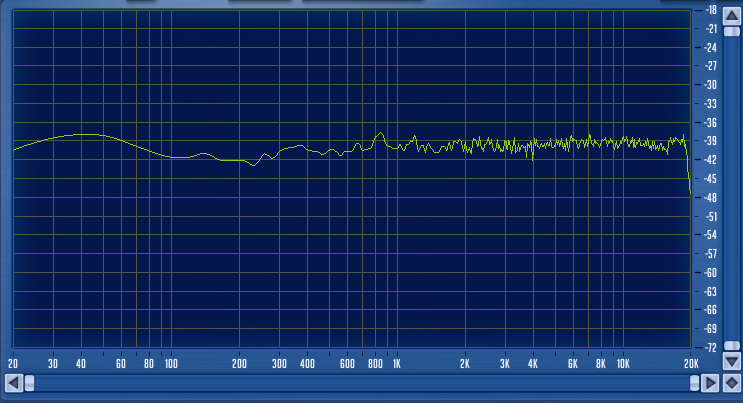The width and height of the screenshot is (743, 403).
Task: Click the left handle of horizontal scrollbar
Action: 29,383
